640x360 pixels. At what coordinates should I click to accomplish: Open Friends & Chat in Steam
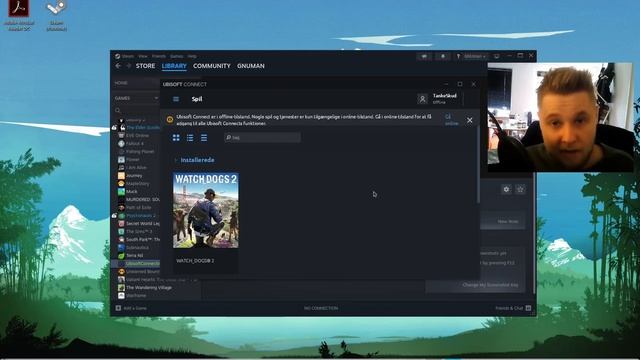tap(513, 308)
